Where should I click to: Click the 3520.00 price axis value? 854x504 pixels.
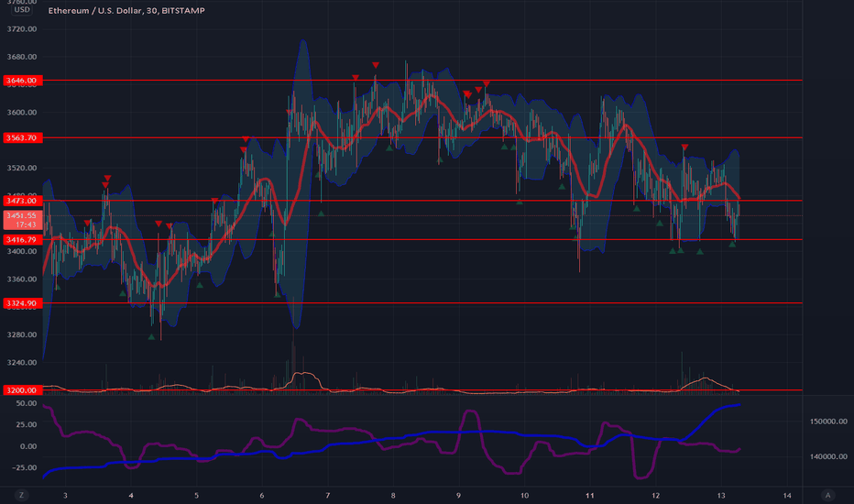click(x=22, y=168)
